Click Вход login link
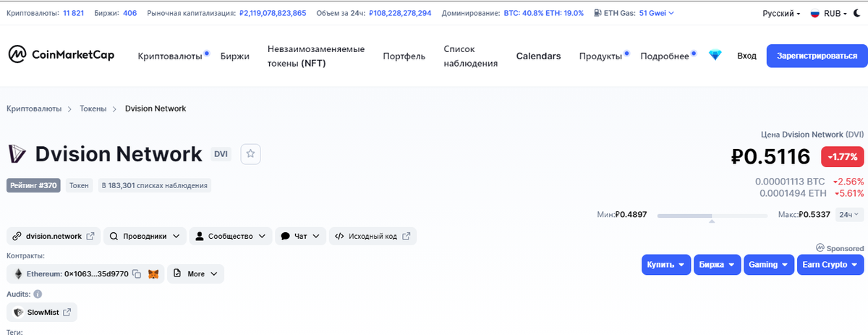 [746, 56]
